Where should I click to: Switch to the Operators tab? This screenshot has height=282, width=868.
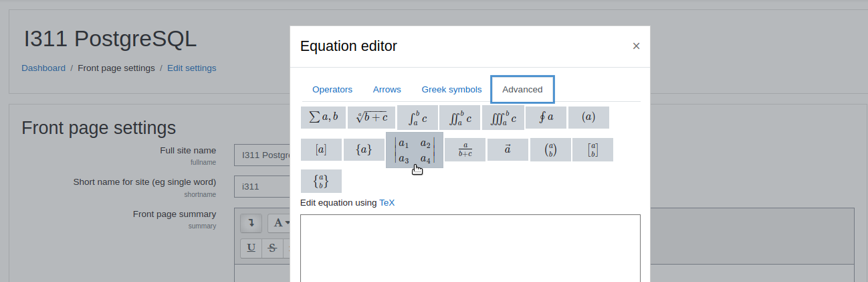332,90
